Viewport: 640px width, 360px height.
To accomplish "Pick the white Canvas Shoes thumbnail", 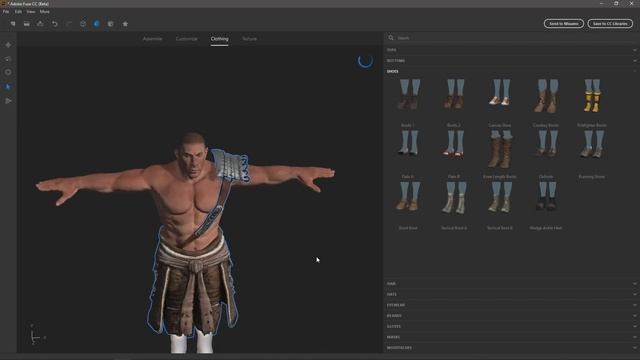I will point(500,93).
